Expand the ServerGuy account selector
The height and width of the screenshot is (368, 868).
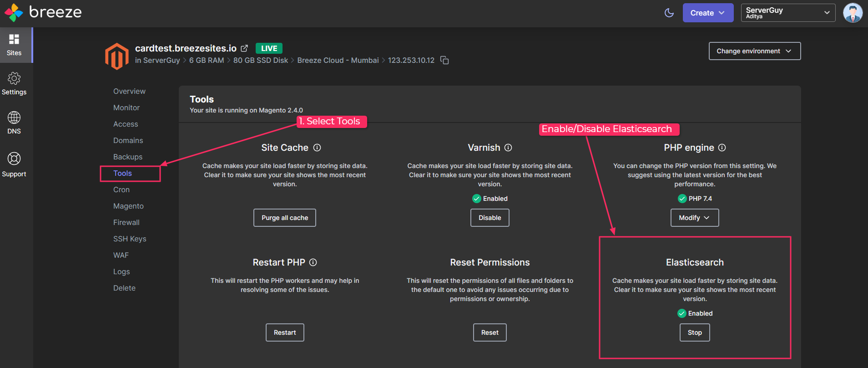click(788, 13)
